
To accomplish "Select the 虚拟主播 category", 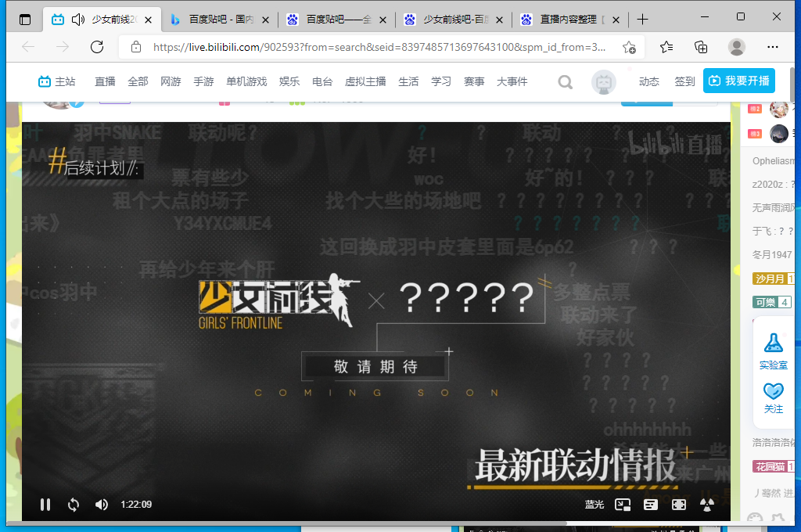I will point(365,82).
